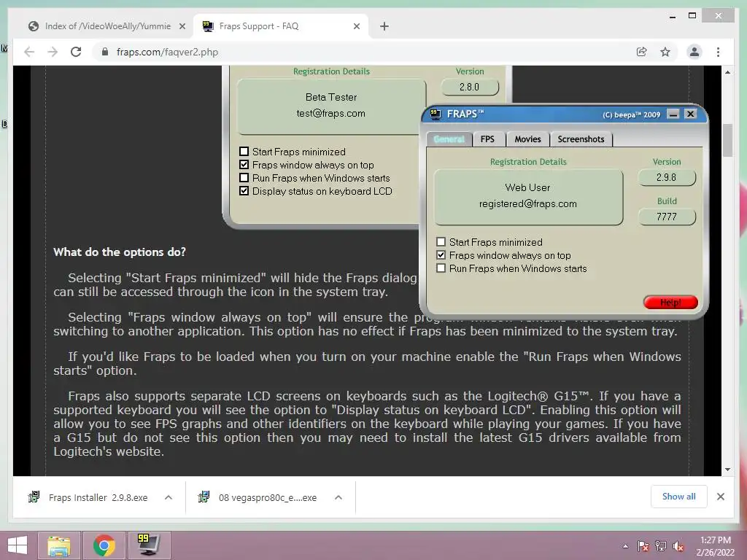Go back to the previous page
747x560 pixels.
(x=29, y=52)
